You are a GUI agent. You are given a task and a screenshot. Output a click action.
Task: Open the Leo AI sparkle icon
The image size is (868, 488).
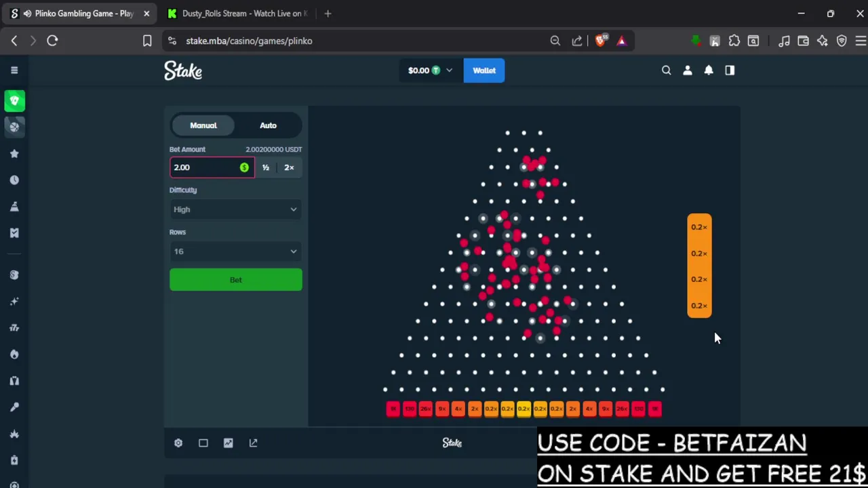click(x=823, y=41)
